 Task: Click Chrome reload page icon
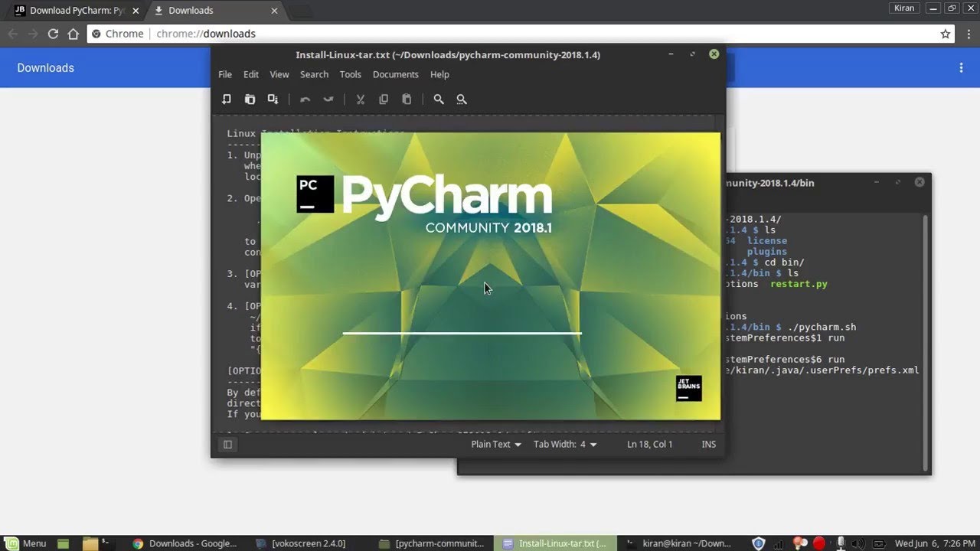53,34
